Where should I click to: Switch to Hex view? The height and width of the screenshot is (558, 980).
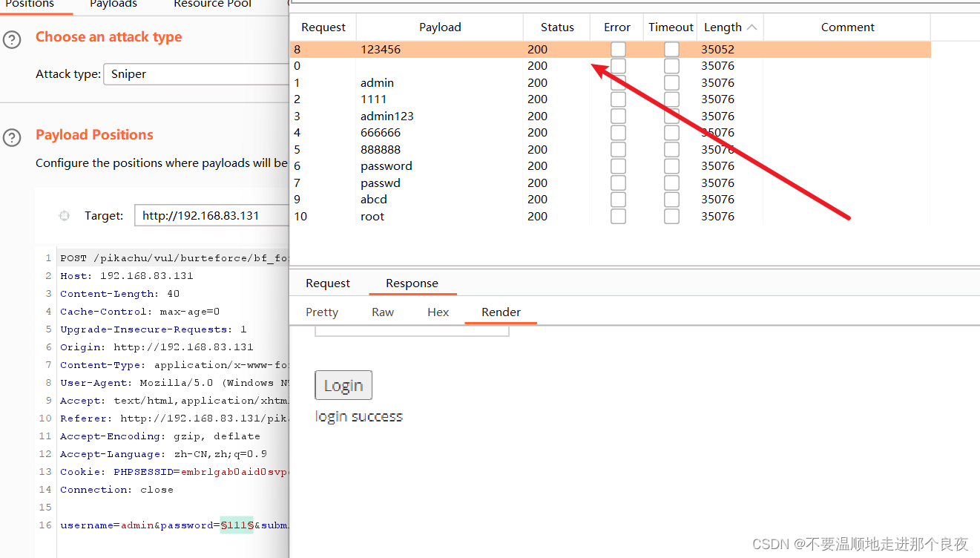point(438,312)
